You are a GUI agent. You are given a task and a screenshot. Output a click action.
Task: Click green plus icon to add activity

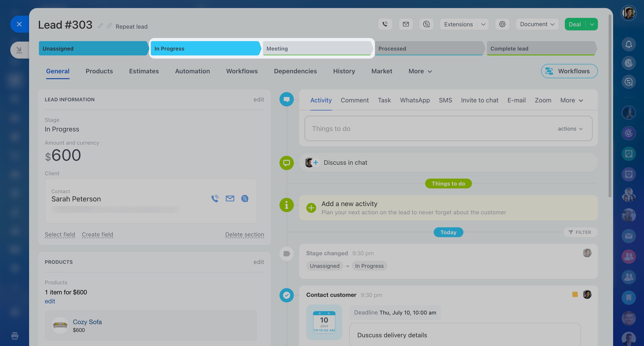click(x=311, y=208)
